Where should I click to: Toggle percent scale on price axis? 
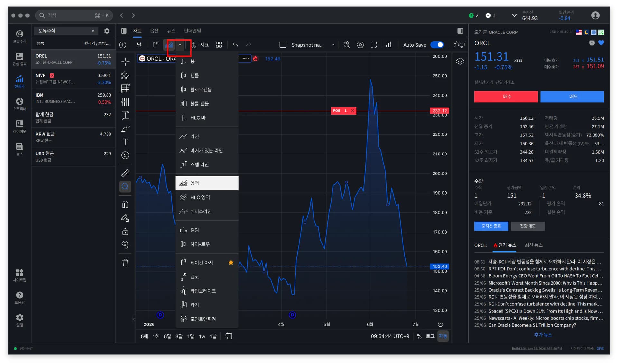click(x=419, y=336)
